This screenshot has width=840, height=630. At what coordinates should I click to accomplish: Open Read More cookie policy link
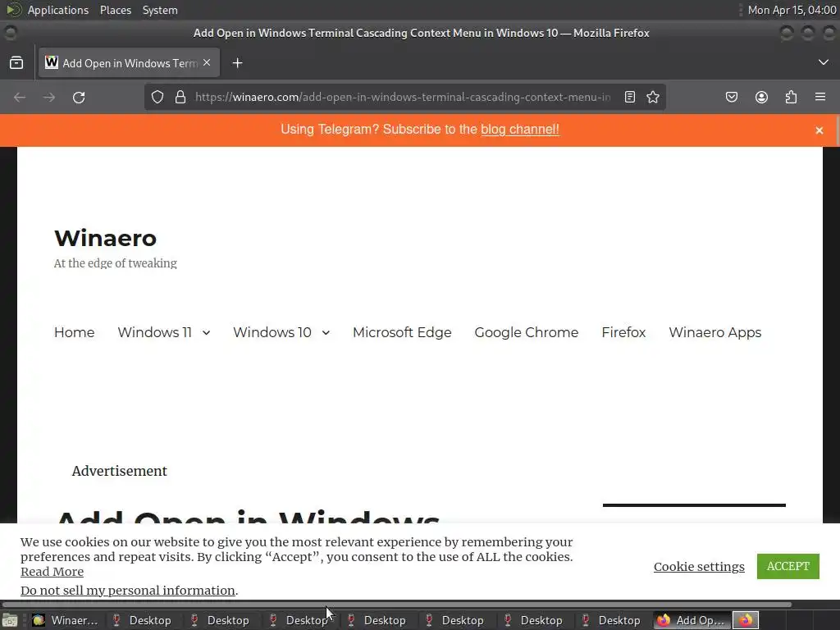tap(52, 572)
